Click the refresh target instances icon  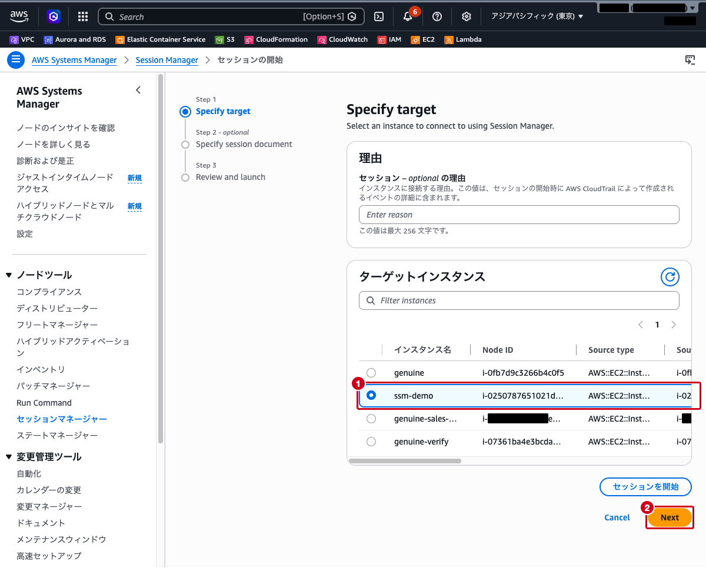point(670,277)
